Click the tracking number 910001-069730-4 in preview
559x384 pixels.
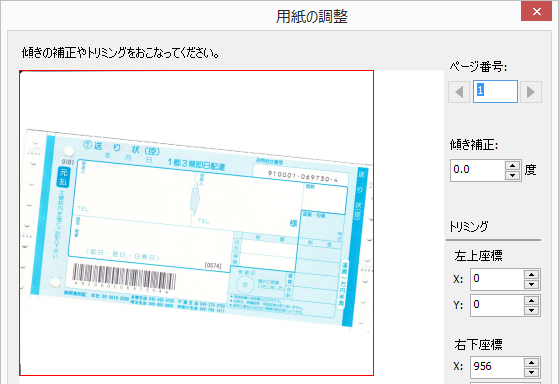(303, 176)
